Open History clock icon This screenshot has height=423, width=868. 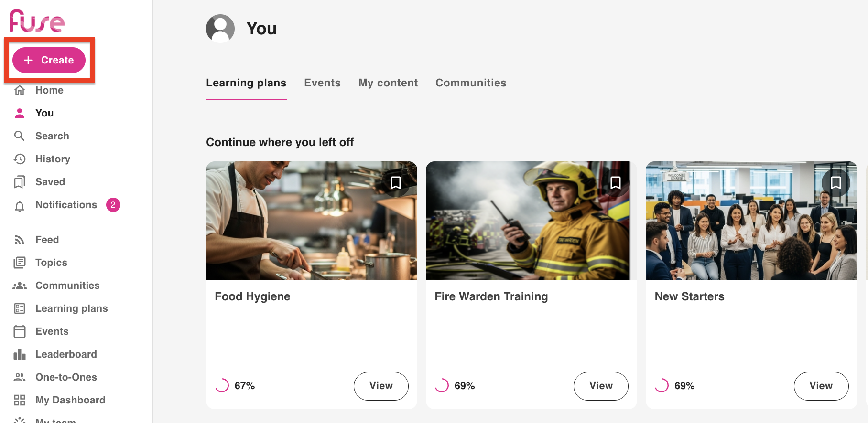pos(20,159)
